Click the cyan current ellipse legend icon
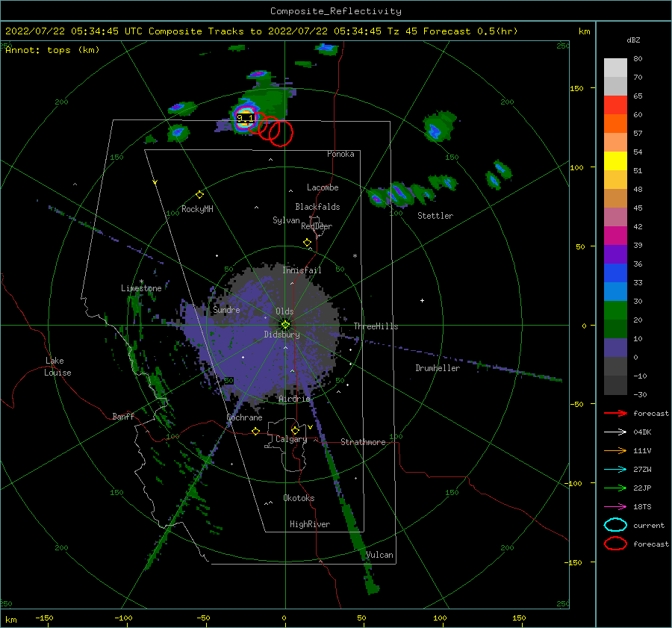Viewport: 672px width, 628px height. click(x=615, y=525)
